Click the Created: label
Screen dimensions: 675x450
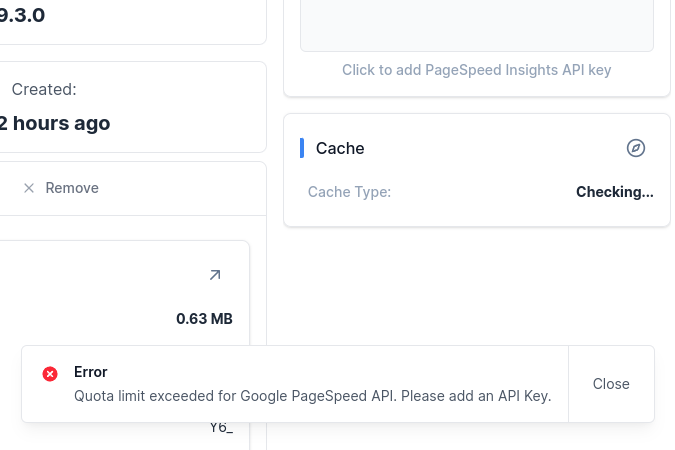[x=44, y=89]
